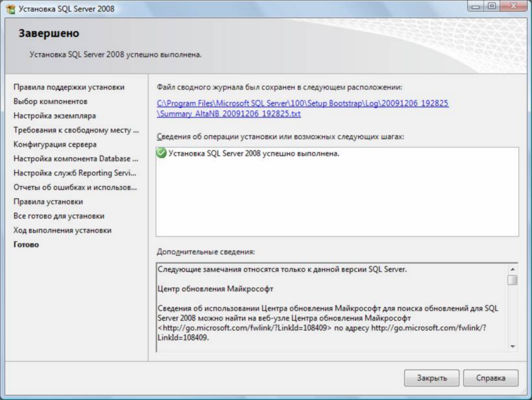Select the Выбор компонентов step

click(50, 101)
